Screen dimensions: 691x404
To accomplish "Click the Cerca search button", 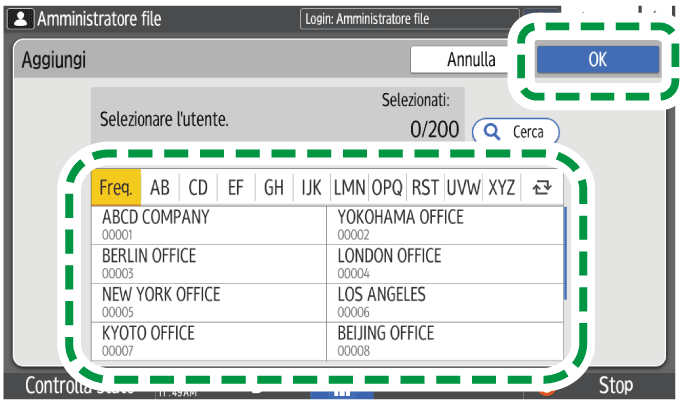I will (x=516, y=131).
